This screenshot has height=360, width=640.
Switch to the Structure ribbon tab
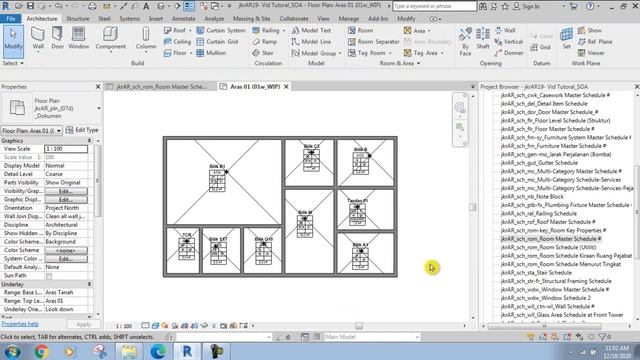[78, 19]
